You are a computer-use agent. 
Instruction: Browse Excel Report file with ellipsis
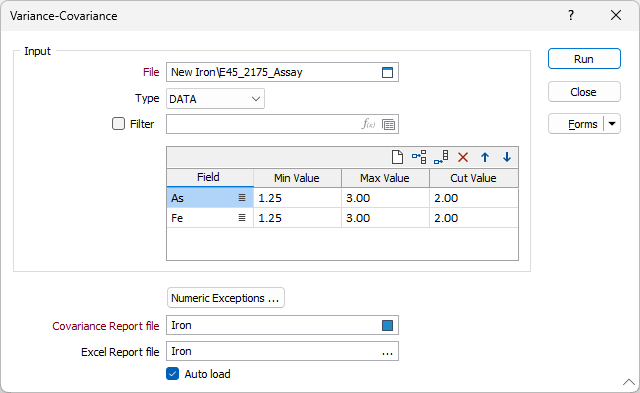tap(387, 353)
